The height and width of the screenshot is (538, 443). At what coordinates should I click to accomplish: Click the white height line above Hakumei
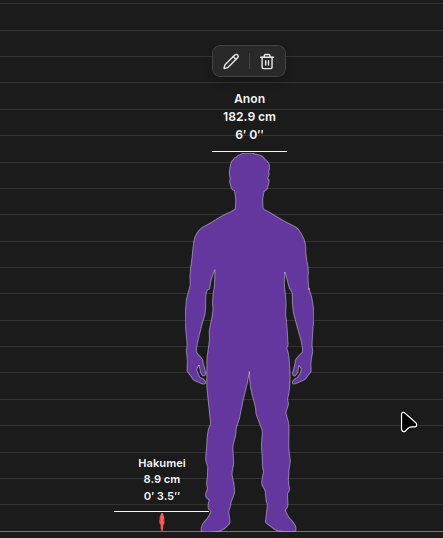tap(161, 511)
